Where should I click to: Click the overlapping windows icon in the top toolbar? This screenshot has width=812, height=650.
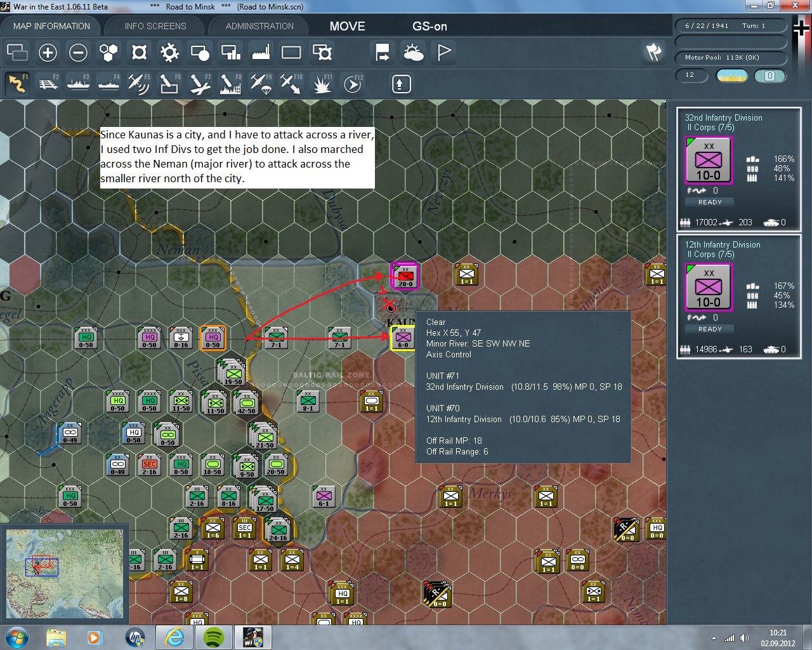pyautogui.click(x=17, y=52)
